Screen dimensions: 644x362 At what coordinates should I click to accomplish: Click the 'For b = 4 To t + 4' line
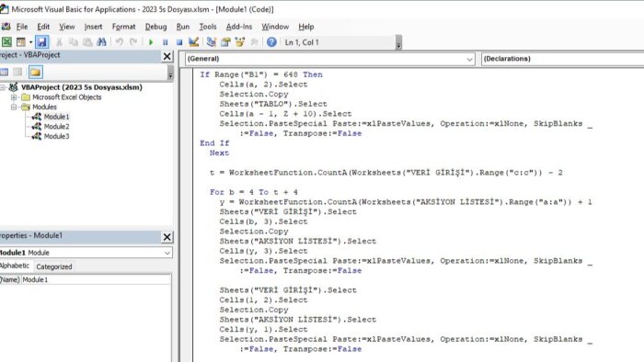coord(254,192)
